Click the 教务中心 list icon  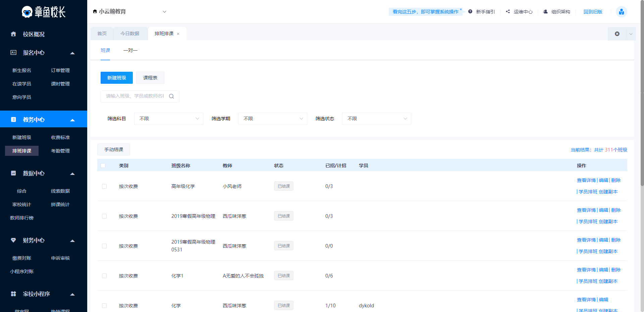click(x=13, y=119)
